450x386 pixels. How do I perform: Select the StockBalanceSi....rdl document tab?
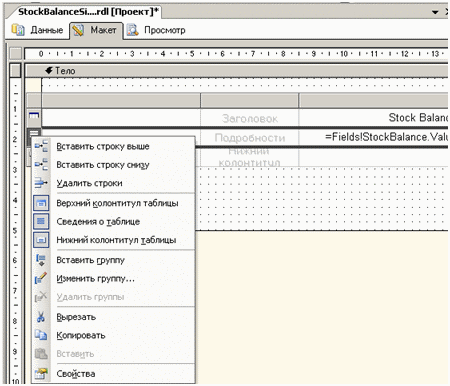(x=87, y=12)
